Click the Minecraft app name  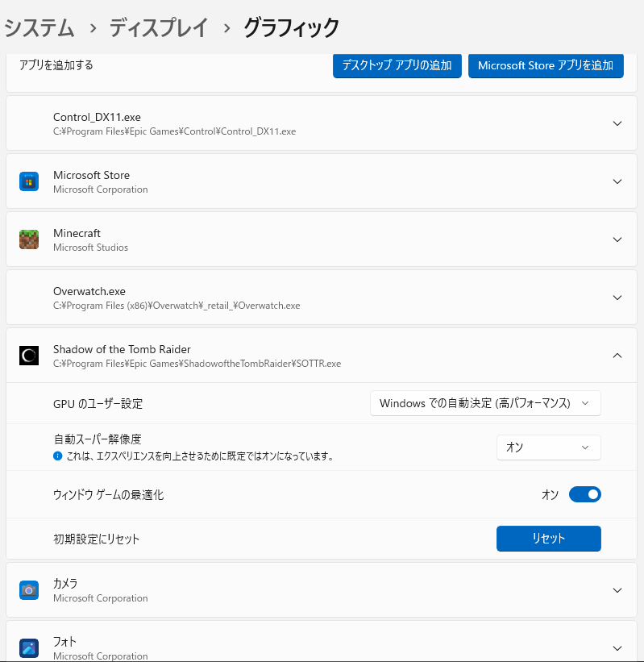(x=77, y=233)
